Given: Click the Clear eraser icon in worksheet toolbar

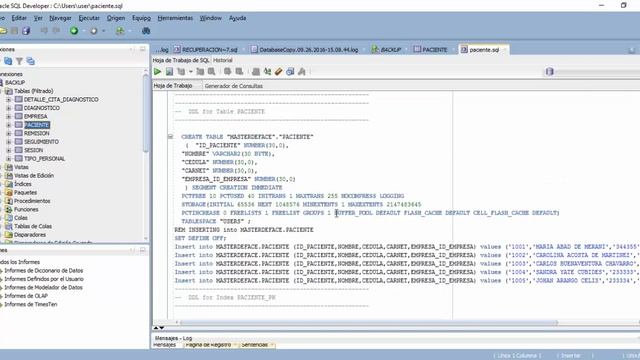Looking at the screenshot, I should pyautogui.click(x=278, y=72).
